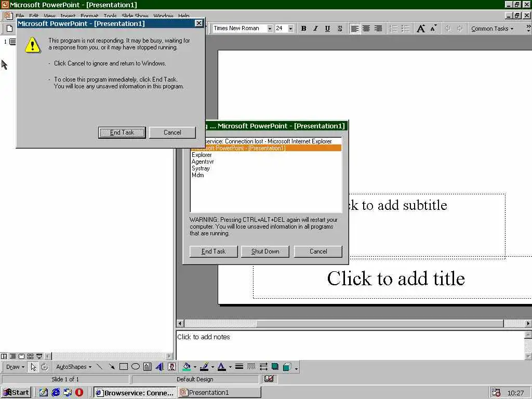Image resolution: width=532 pixels, height=399 pixels.
Task: Start Slide Show view button
Action: pyautogui.click(x=39, y=356)
